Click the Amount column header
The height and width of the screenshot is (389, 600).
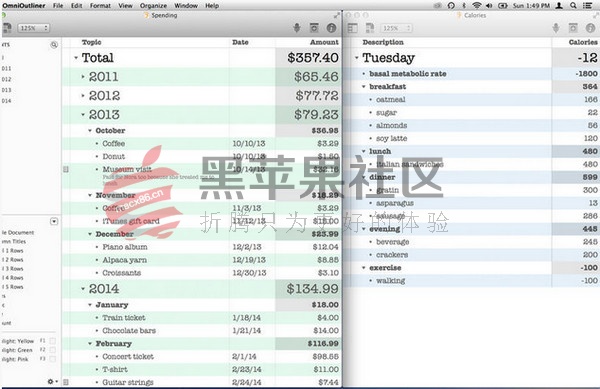pos(324,42)
